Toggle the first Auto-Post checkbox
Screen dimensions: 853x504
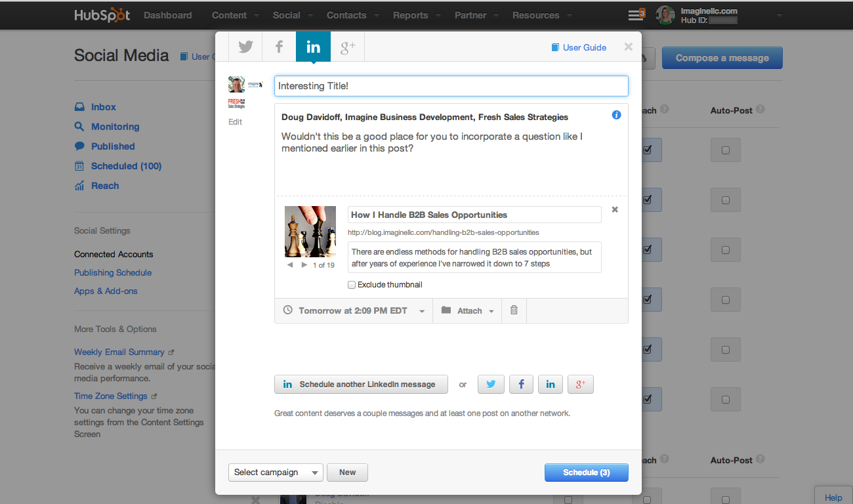coord(726,150)
